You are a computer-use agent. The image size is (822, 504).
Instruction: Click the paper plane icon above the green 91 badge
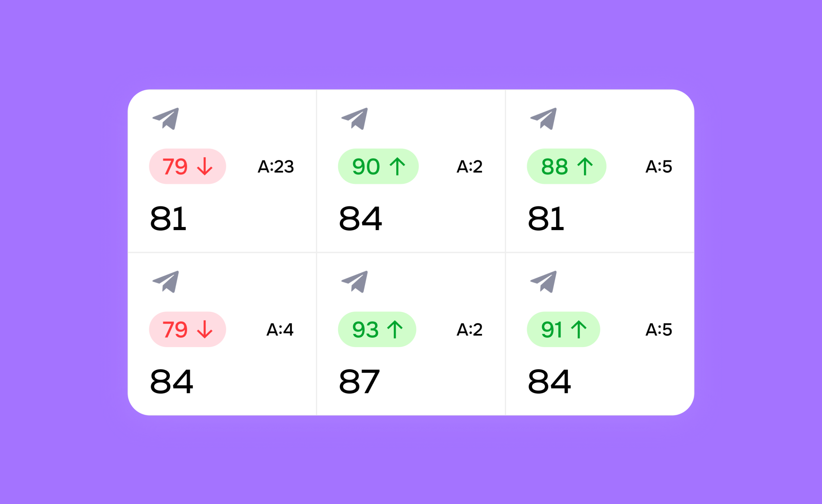(544, 282)
